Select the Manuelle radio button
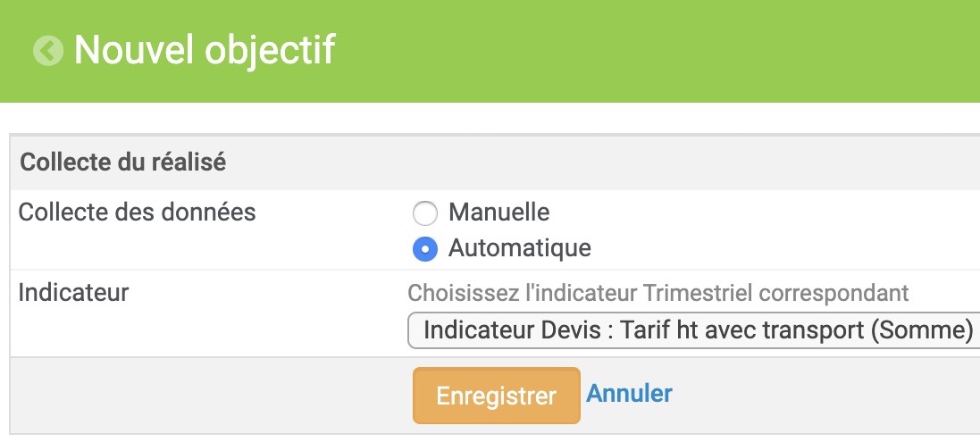Screen dimensions: 980x442 [x=425, y=213]
